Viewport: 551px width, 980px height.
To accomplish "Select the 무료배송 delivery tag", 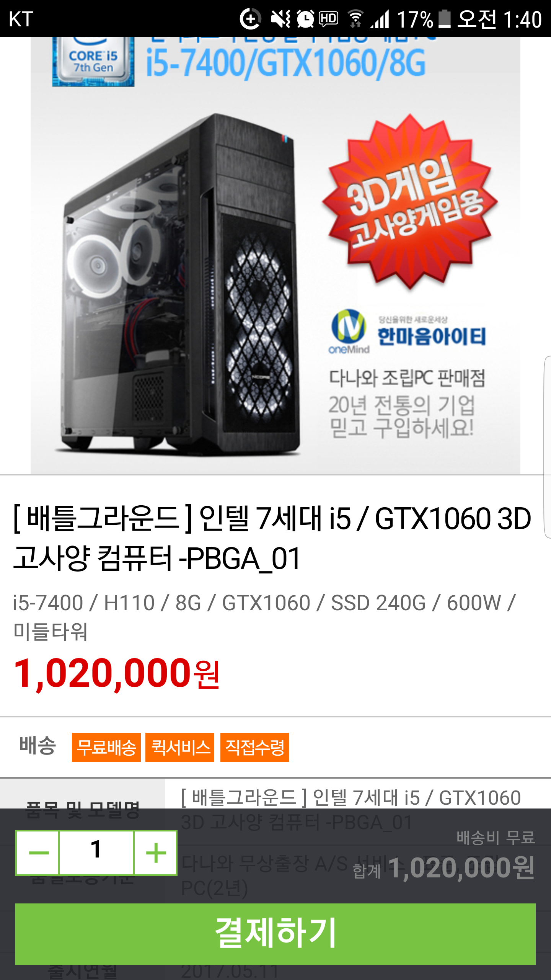I will [106, 747].
